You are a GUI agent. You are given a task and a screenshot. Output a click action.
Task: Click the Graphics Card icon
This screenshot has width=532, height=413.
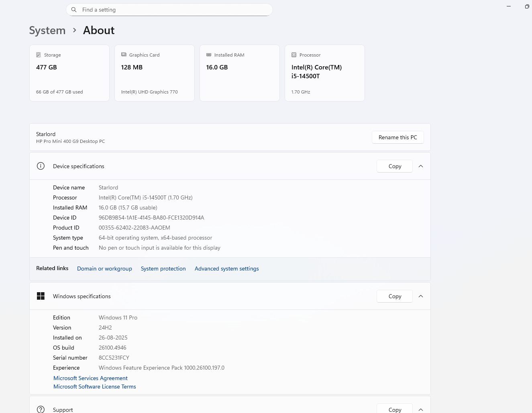124,55
